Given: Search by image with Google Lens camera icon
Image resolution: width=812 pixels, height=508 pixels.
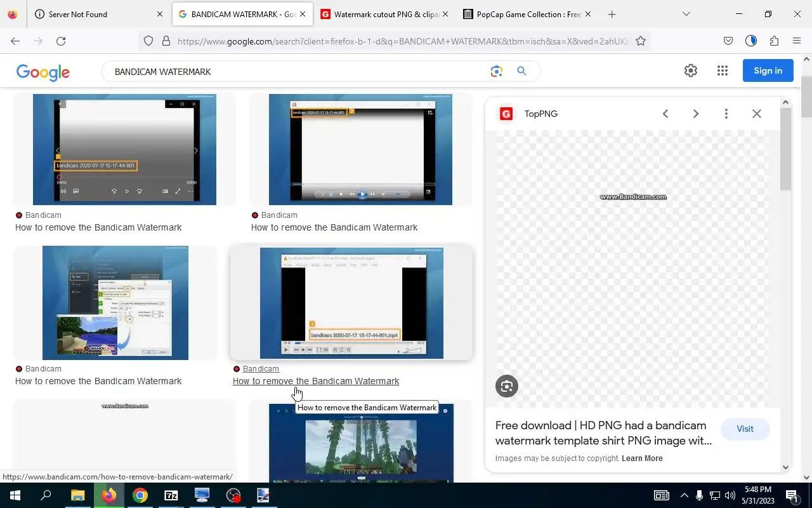Looking at the screenshot, I should 497,71.
